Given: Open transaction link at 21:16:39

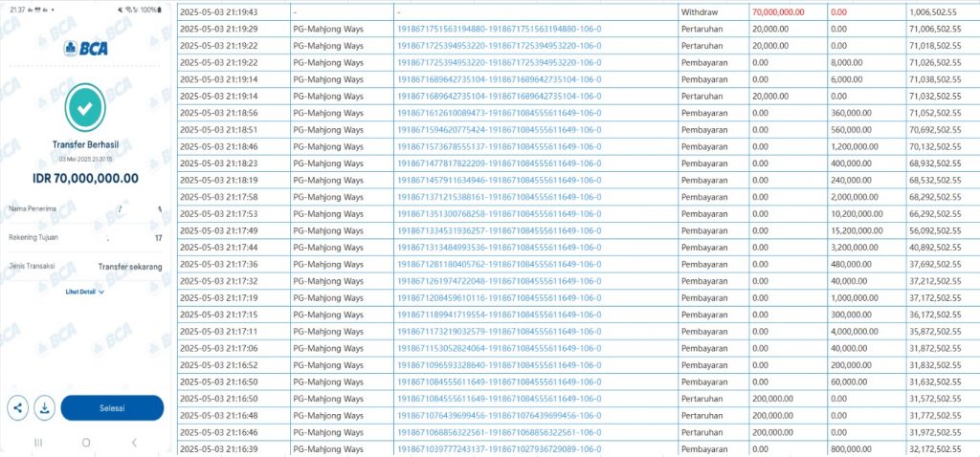Looking at the screenshot, I should 500,449.
